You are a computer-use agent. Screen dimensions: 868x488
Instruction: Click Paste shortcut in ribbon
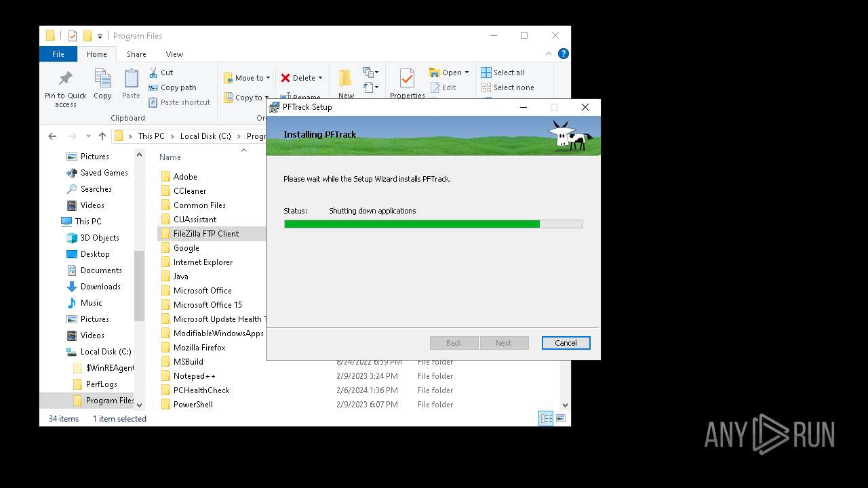(x=179, y=102)
